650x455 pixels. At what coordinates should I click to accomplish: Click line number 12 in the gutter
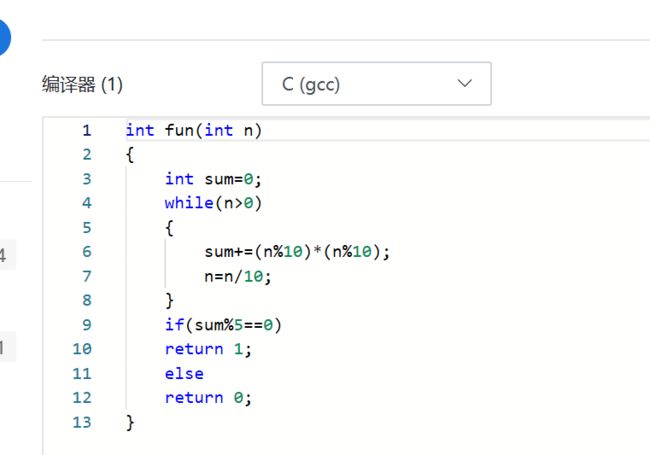click(x=82, y=398)
